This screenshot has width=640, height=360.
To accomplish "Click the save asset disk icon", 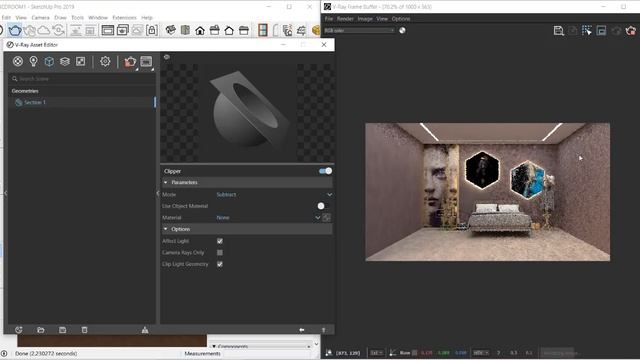I will pos(62,330).
